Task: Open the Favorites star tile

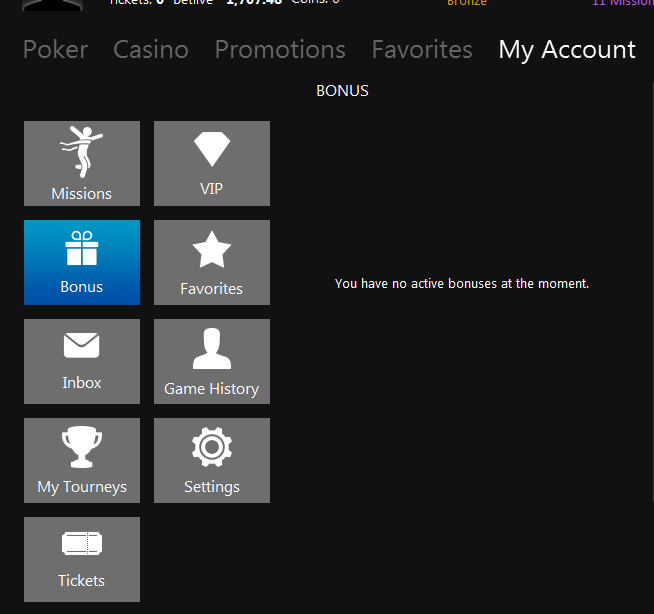Action: (212, 262)
